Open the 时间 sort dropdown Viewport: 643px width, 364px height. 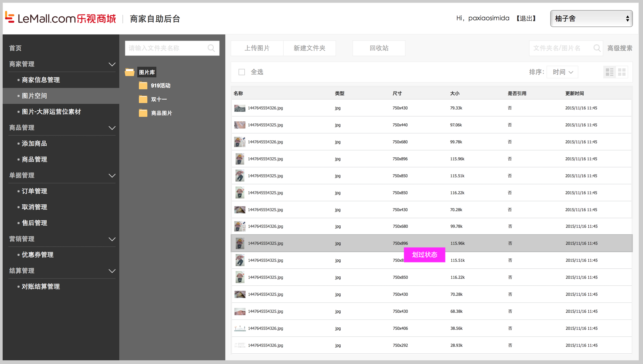pos(562,72)
